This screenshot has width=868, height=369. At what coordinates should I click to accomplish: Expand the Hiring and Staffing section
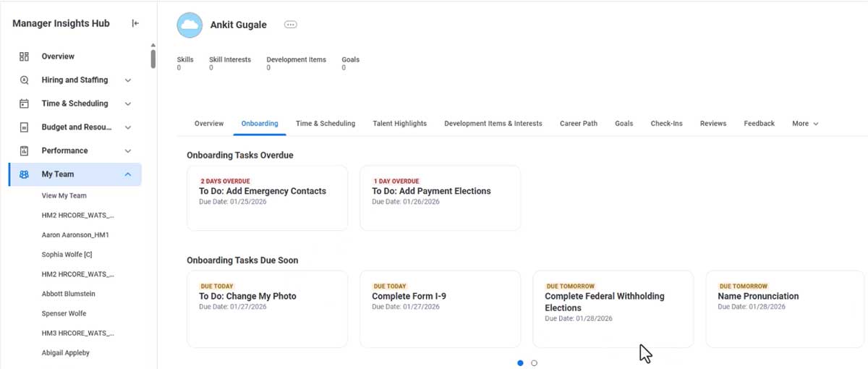pyautogui.click(x=128, y=80)
